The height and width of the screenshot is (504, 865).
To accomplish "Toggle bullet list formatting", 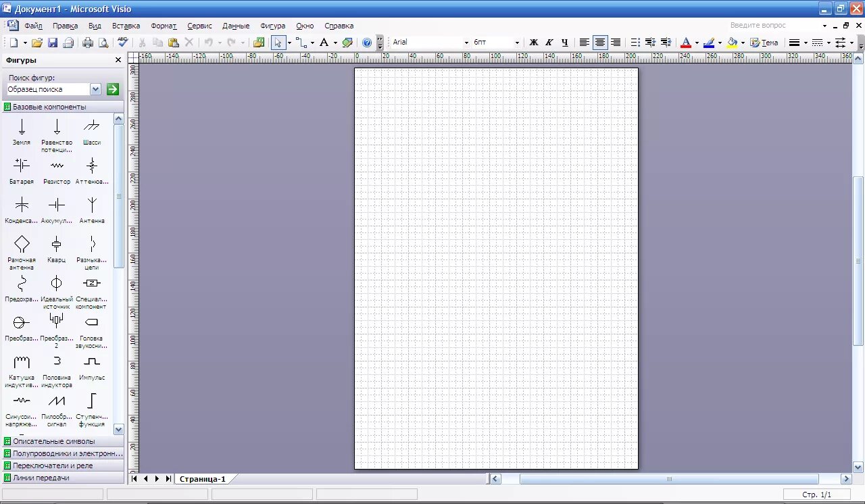I will click(x=635, y=43).
